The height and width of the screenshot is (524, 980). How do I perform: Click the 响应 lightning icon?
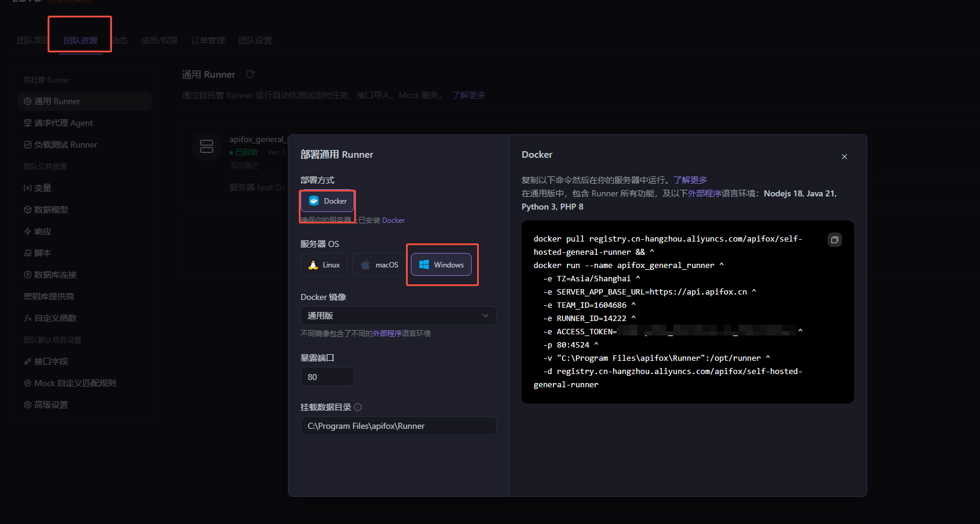pos(28,231)
